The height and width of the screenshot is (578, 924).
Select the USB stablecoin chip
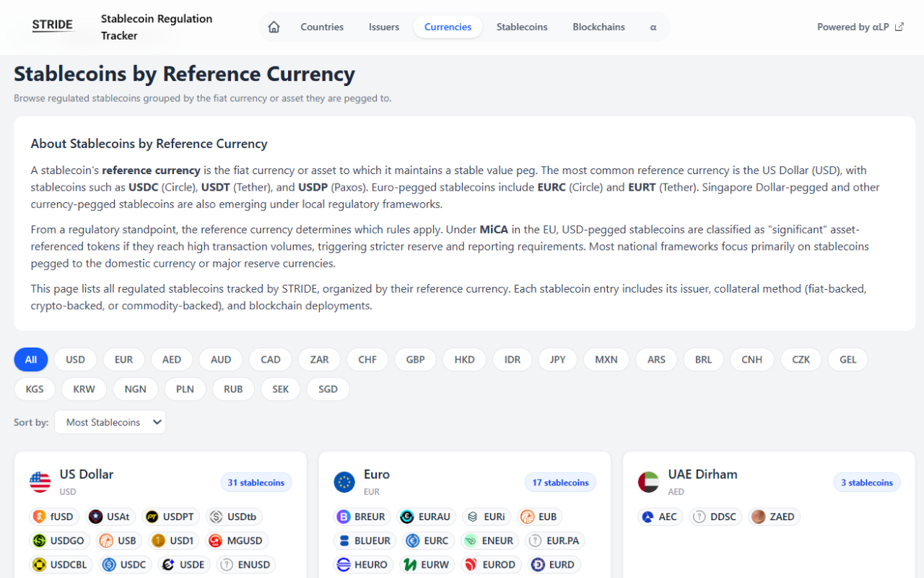[120, 540]
